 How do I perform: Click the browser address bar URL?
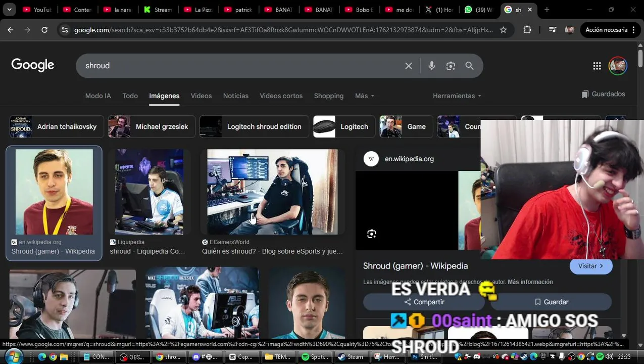tap(283, 30)
